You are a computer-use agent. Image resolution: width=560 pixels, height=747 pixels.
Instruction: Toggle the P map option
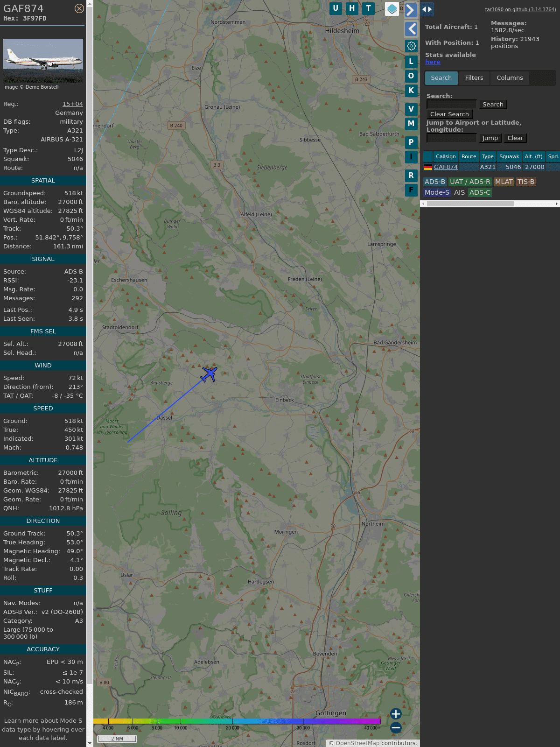[x=411, y=142]
